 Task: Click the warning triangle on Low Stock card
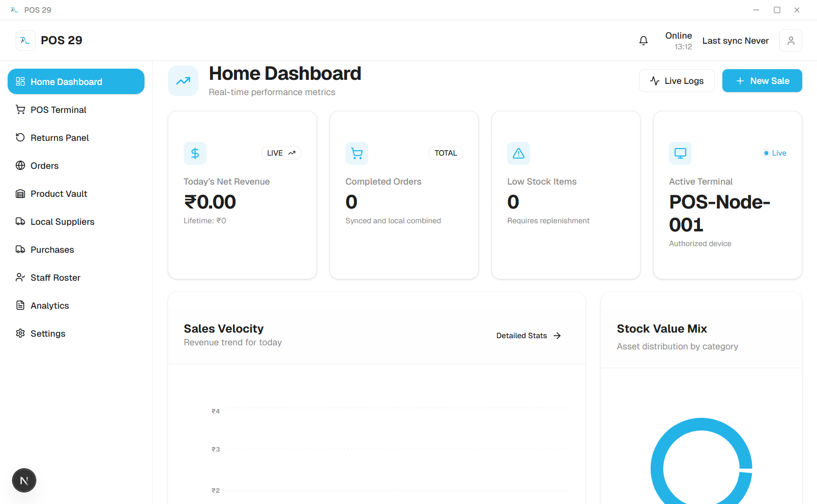tap(518, 153)
